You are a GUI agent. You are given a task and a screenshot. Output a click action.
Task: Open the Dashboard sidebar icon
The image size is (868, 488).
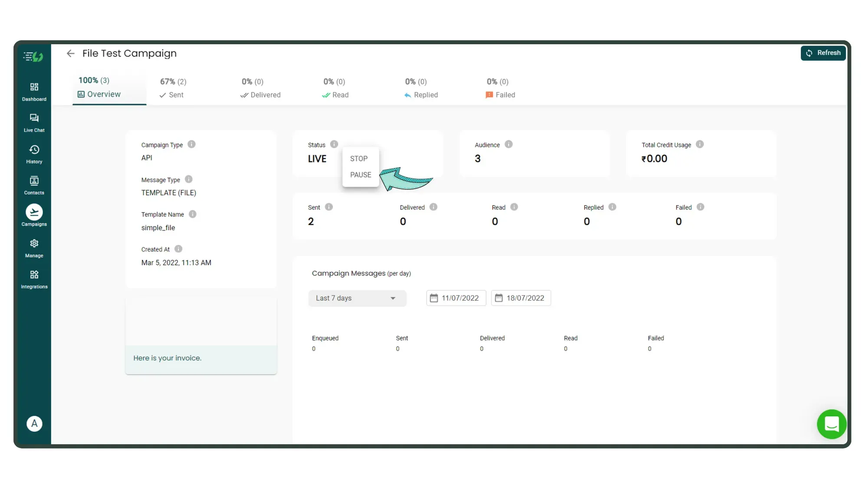(x=34, y=92)
